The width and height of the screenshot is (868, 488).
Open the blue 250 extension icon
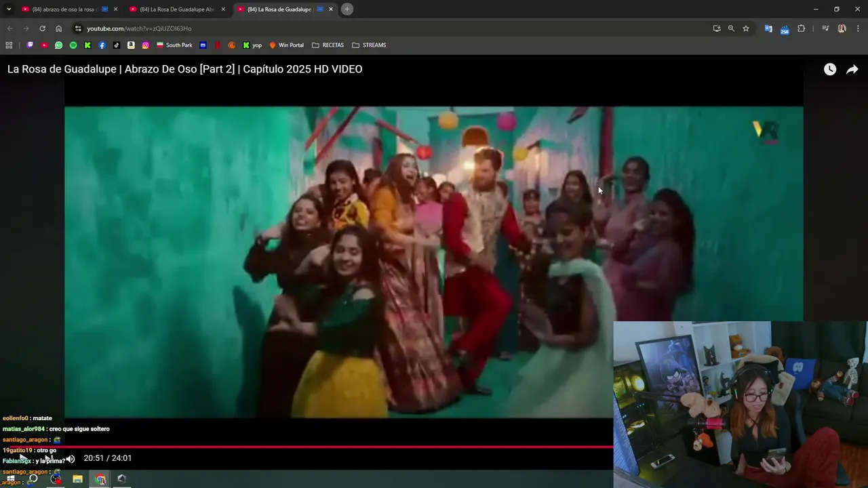click(x=785, y=29)
